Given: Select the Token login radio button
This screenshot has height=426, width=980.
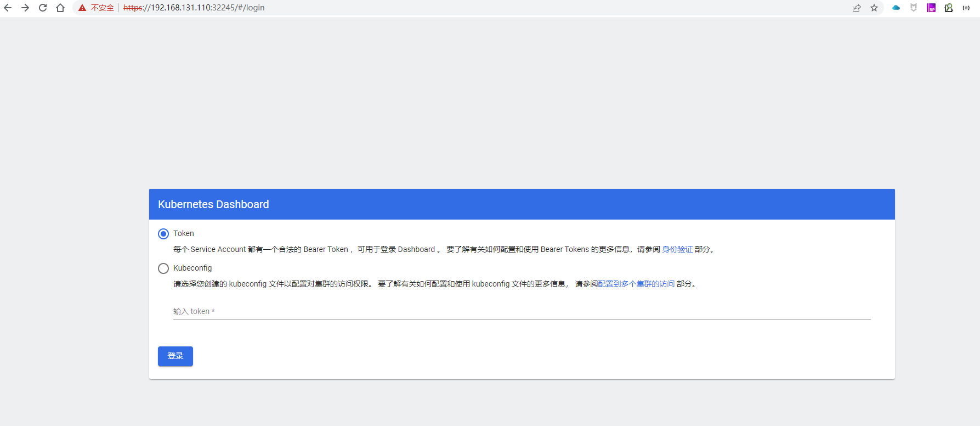Looking at the screenshot, I should pyautogui.click(x=163, y=234).
